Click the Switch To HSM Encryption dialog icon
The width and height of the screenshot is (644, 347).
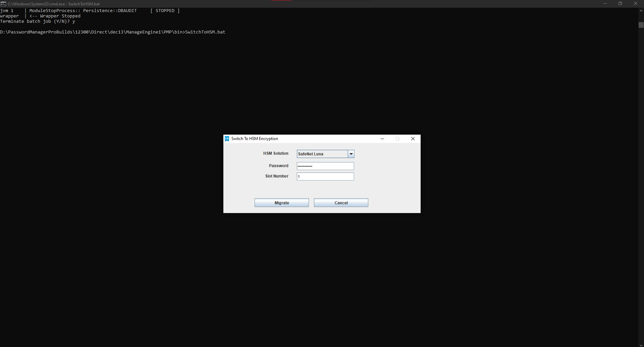click(x=227, y=139)
